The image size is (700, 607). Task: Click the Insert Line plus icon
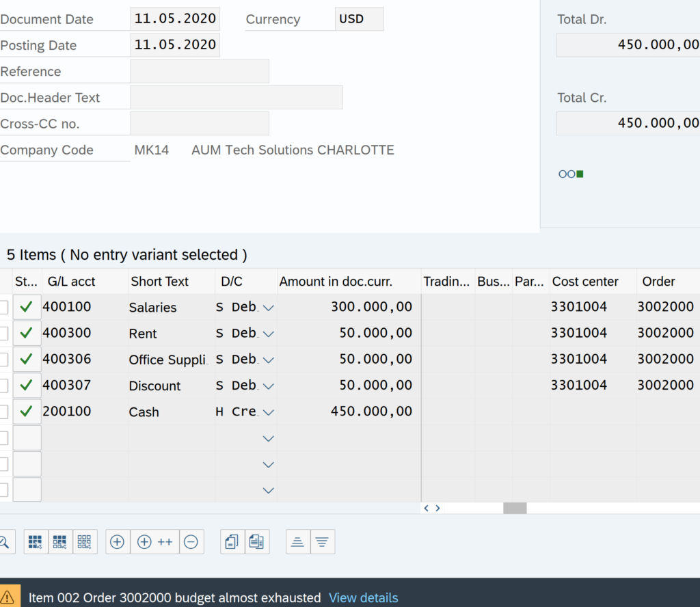click(x=118, y=542)
